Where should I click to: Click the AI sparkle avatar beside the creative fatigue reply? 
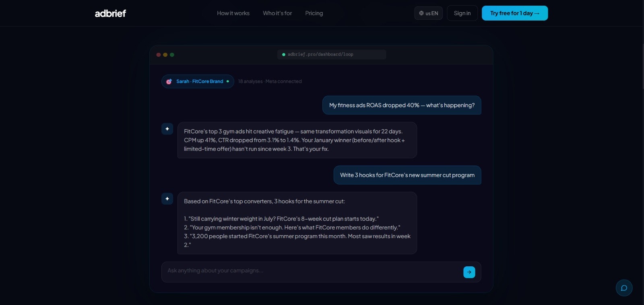pyautogui.click(x=167, y=129)
